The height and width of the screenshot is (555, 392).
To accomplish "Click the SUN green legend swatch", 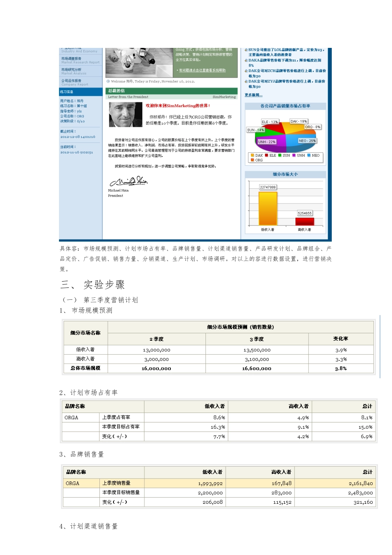I will coord(280,155).
